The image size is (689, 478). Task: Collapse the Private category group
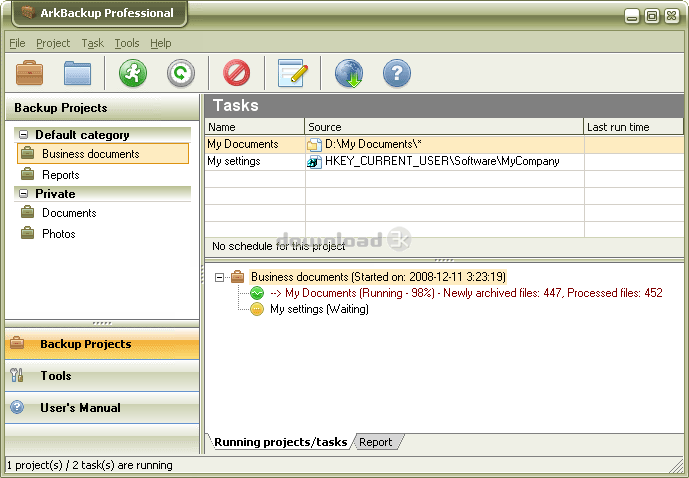(x=24, y=194)
